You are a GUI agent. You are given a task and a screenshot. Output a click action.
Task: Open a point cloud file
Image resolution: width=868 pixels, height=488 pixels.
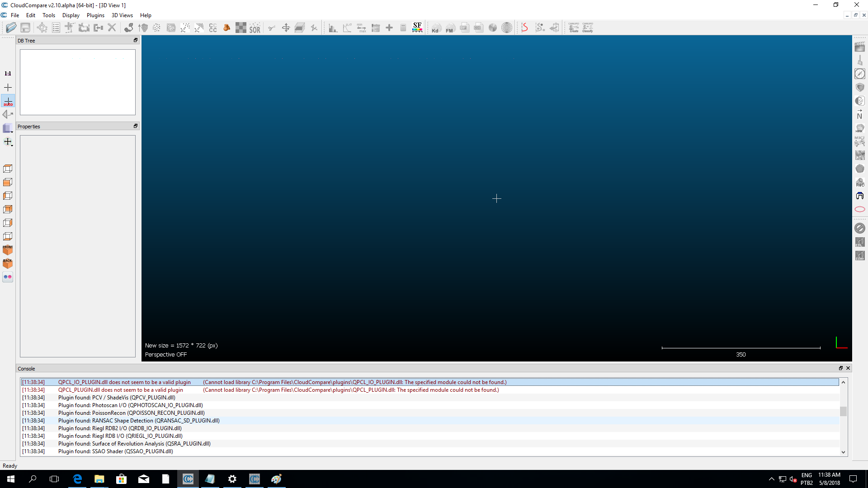tap(11, 28)
